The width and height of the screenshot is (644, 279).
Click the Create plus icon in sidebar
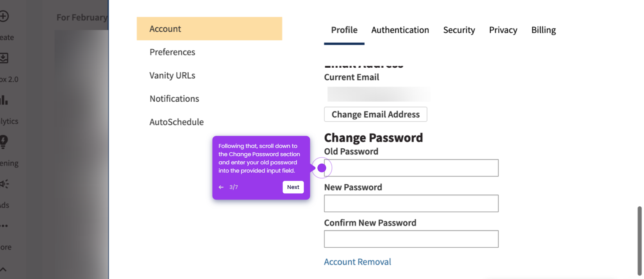click(4, 16)
